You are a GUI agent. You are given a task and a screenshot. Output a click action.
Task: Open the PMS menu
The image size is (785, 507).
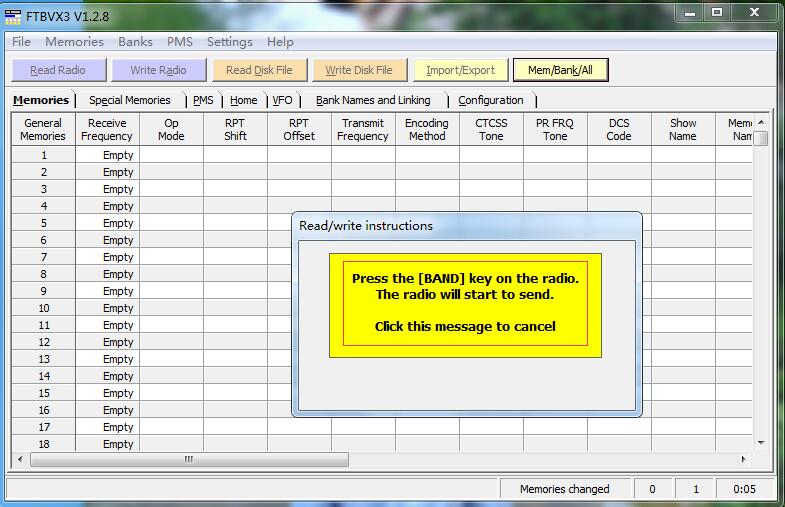(180, 42)
